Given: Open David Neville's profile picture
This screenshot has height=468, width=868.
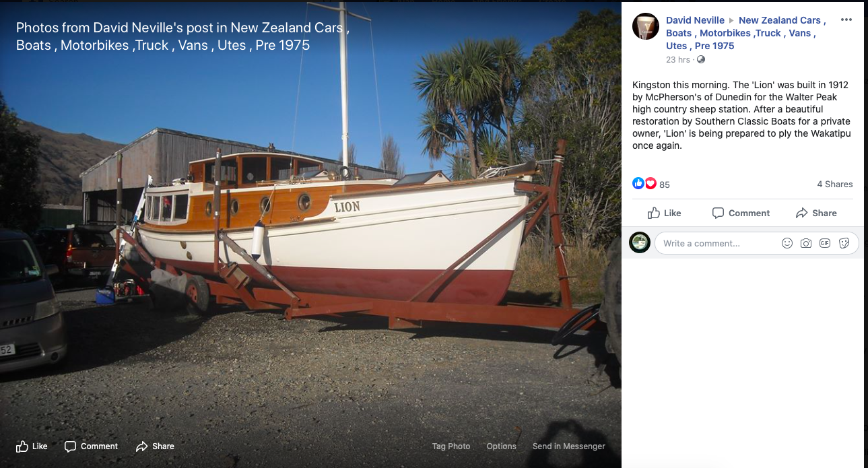Looking at the screenshot, I should click(646, 26).
